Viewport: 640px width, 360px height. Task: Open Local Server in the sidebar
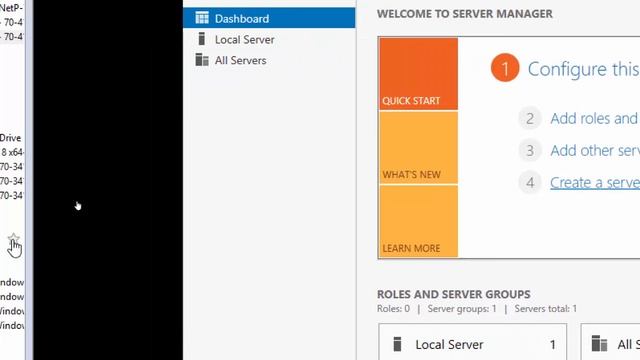[244, 40]
